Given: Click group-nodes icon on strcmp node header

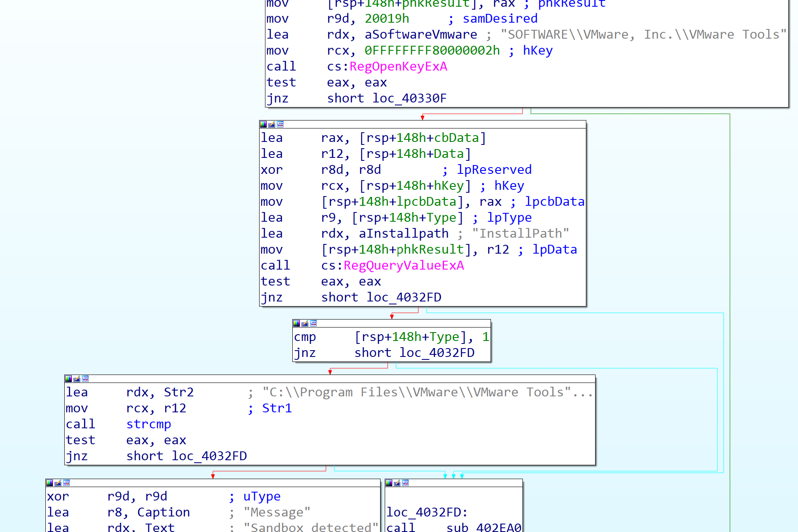Looking at the screenshot, I should 85,379.
